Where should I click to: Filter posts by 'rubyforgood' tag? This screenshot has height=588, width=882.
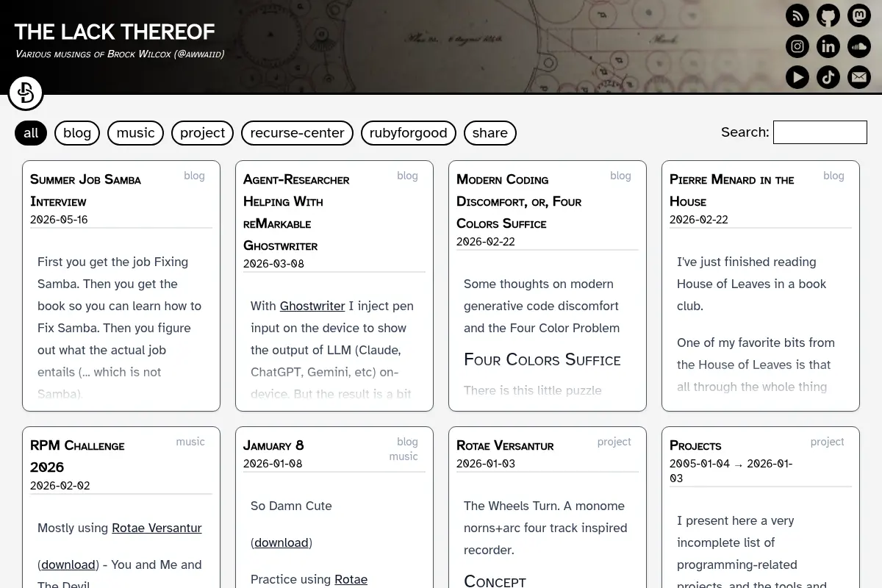point(409,133)
